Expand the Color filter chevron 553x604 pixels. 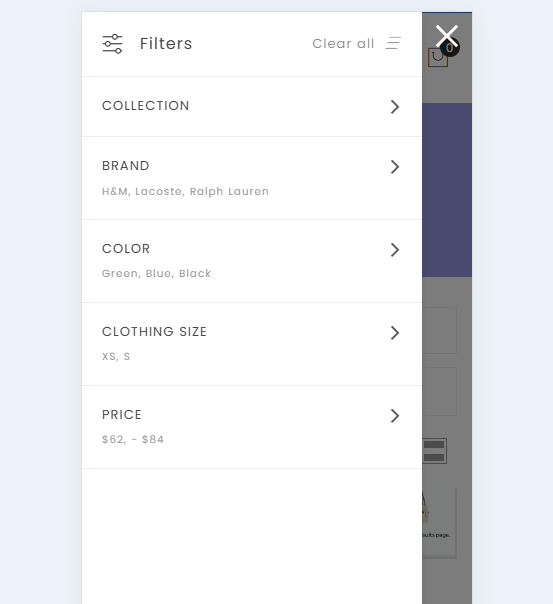point(395,250)
